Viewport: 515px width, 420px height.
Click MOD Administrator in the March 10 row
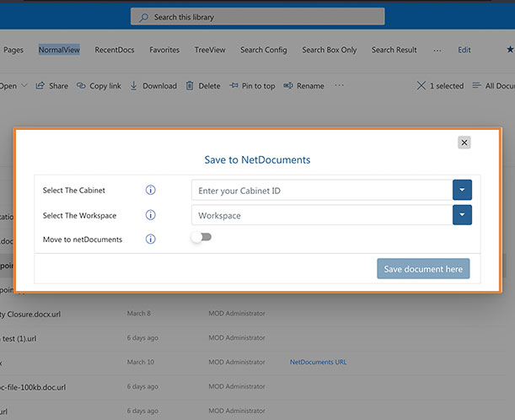click(x=237, y=362)
